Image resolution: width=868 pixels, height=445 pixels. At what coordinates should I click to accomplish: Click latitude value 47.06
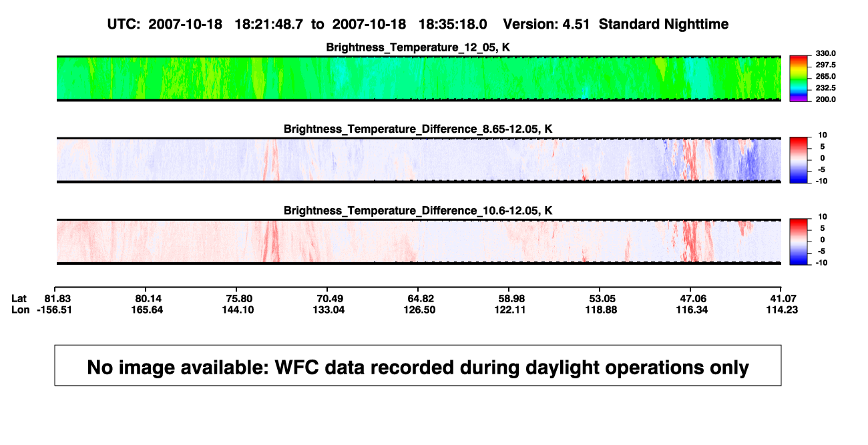[693, 298]
